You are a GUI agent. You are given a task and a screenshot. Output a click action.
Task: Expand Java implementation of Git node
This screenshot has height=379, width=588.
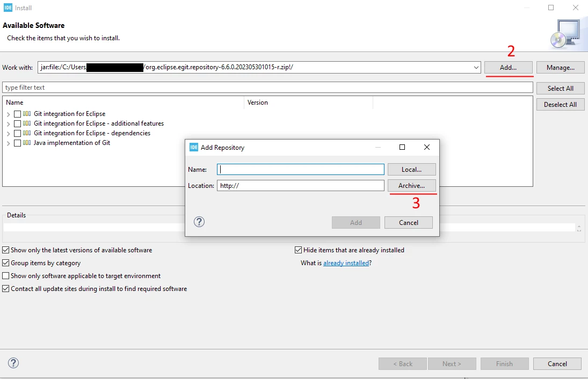pos(8,143)
